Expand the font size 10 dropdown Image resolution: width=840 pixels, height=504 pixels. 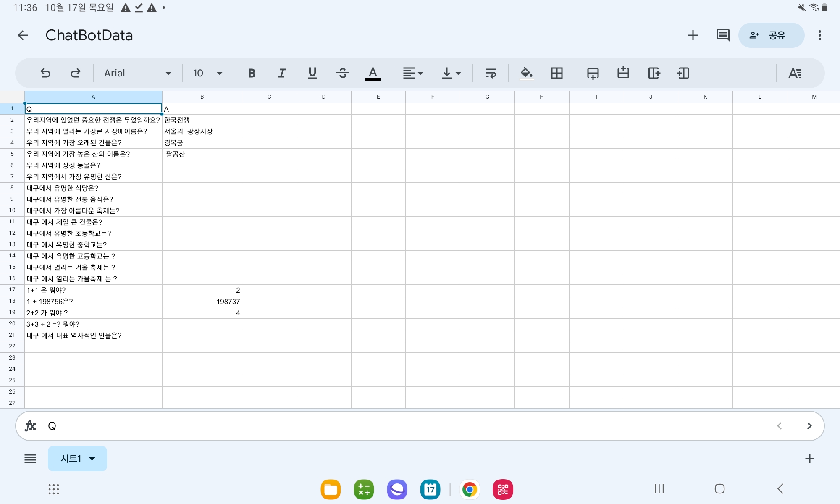coord(207,73)
